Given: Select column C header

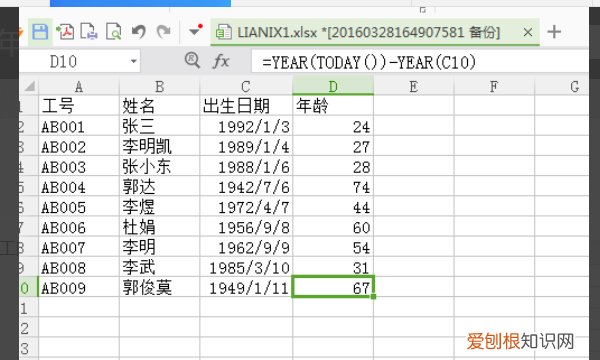Looking at the screenshot, I should [x=246, y=86].
